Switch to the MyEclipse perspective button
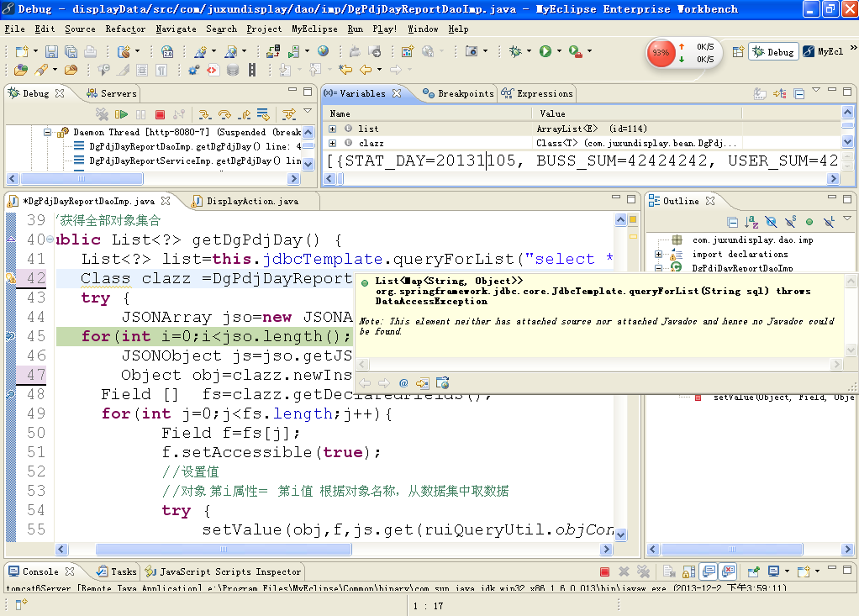This screenshot has width=859, height=616. [x=824, y=51]
